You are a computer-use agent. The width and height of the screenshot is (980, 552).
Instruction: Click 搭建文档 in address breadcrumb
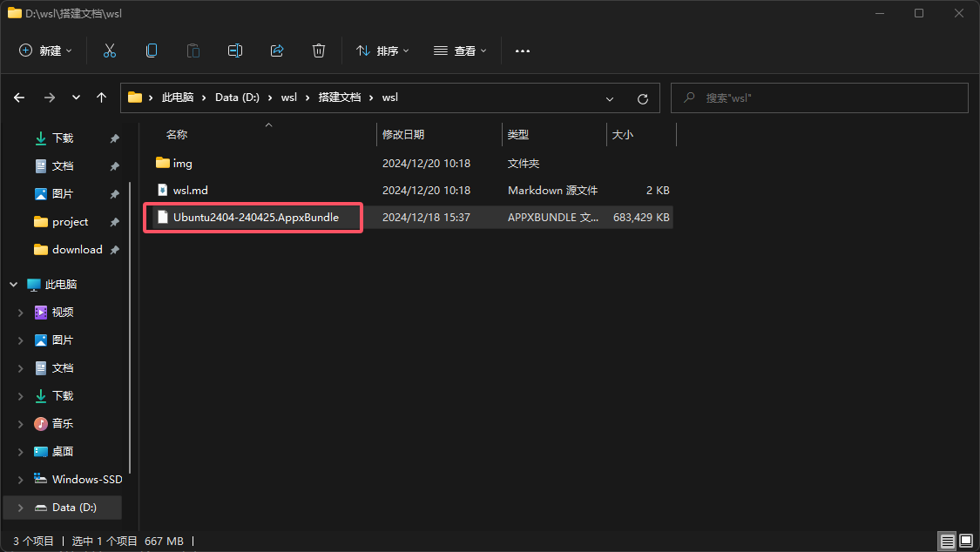pos(340,98)
